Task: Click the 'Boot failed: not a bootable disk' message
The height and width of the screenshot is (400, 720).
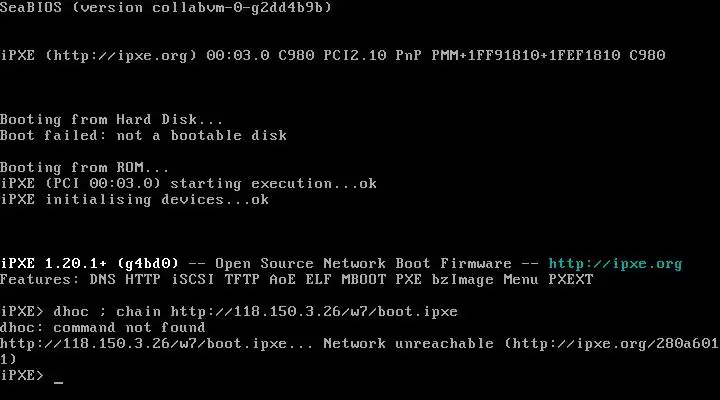Action: [x=143, y=135]
